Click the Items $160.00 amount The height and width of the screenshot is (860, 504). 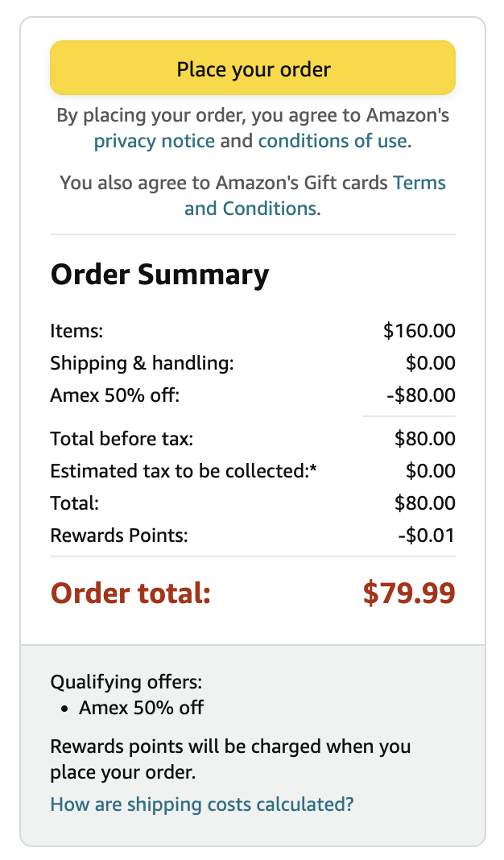(x=419, y=330)
